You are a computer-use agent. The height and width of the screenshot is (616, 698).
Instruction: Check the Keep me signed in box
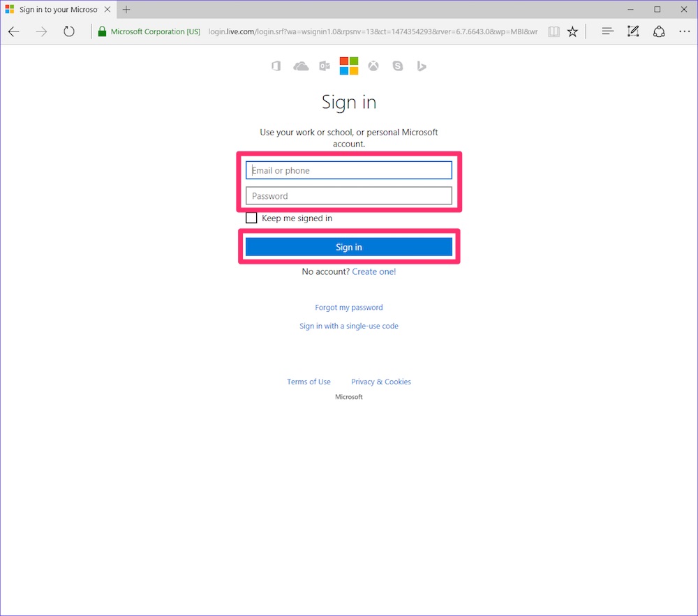pos(251,218)
